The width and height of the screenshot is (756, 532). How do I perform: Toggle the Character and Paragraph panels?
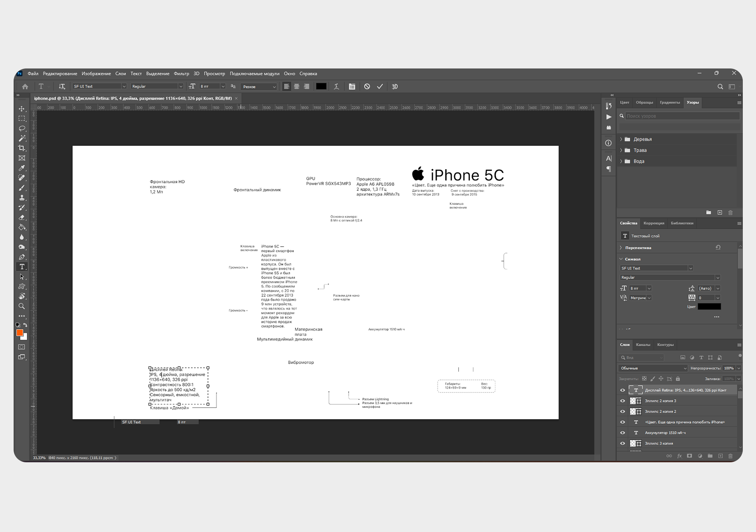[352, 86]
